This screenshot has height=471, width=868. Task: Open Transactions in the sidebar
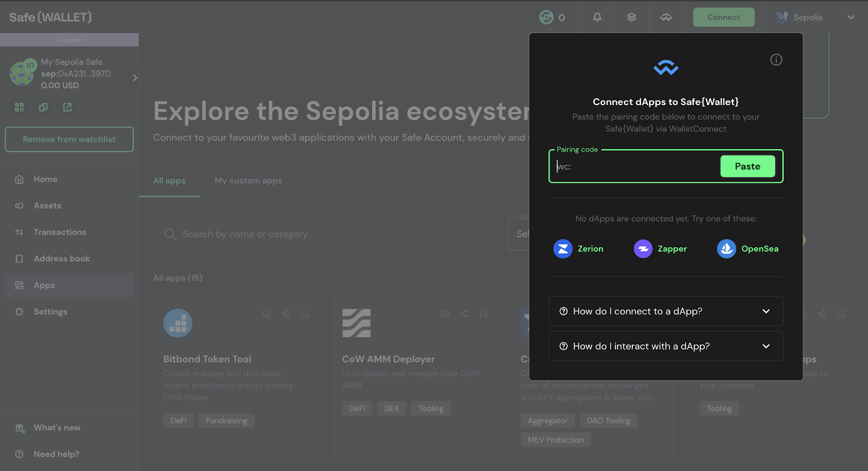60,232
